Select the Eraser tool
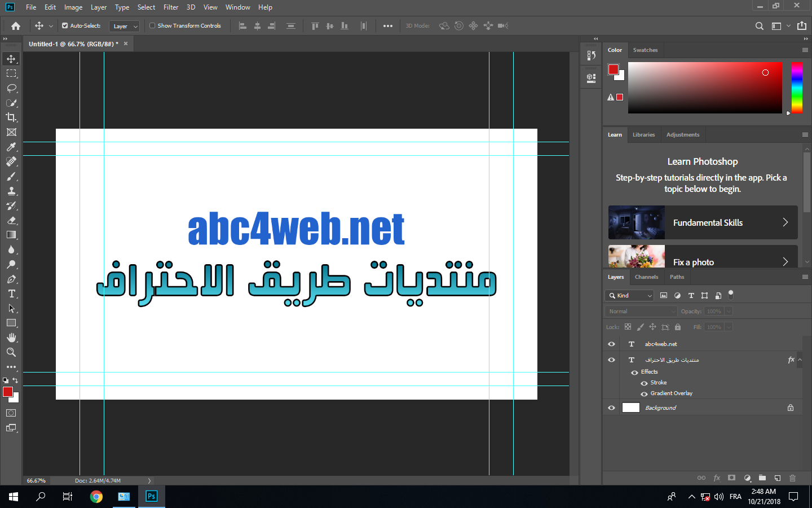Image resolution: width=812 pixels, height=508 pixels. (x=11, y=221)
